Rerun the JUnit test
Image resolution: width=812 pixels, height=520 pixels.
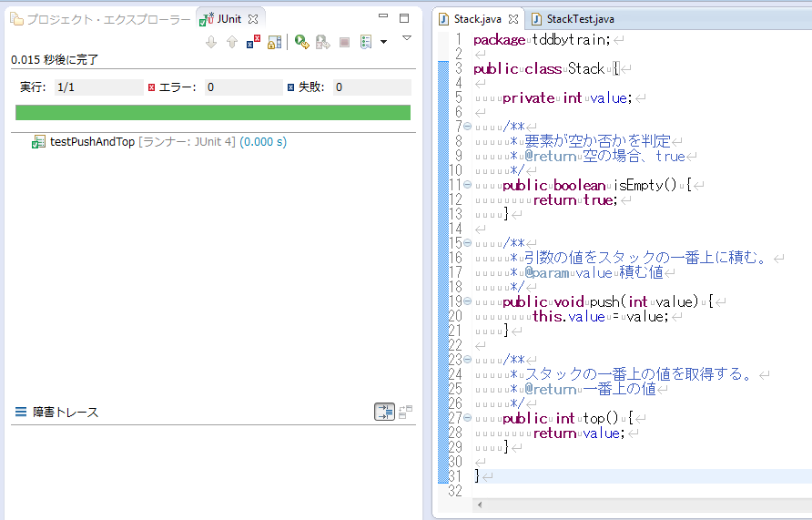click(302, 42)
